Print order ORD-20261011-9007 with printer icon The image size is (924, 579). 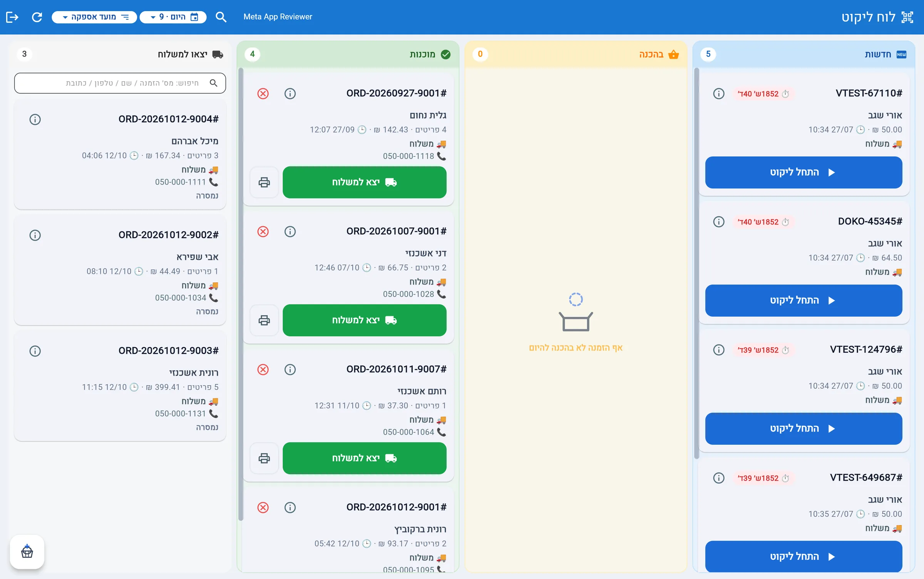pos(264,458)
